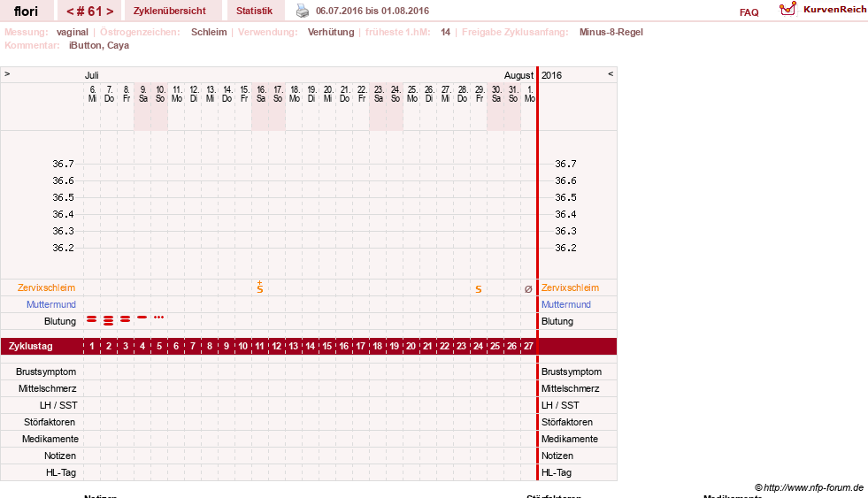Click the bleeding mark on cycle day 1
This screenshot has height=498, width=868.
pos(92,319)
